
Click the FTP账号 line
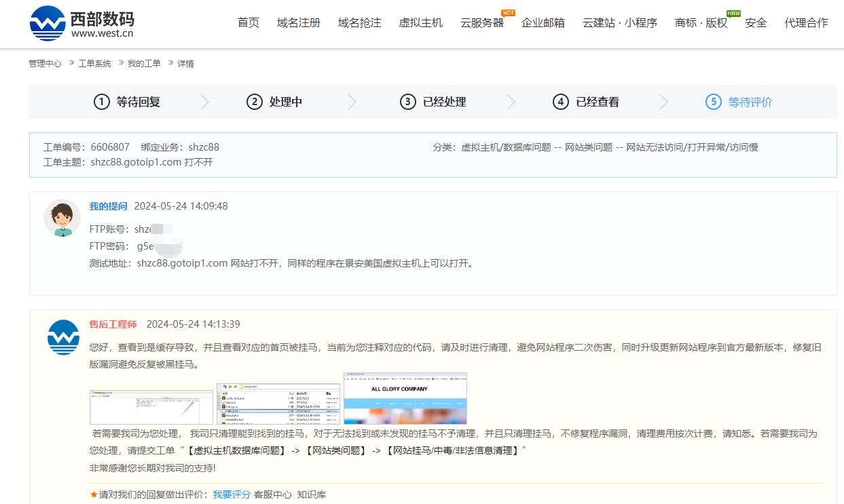[x=132, y=229]
